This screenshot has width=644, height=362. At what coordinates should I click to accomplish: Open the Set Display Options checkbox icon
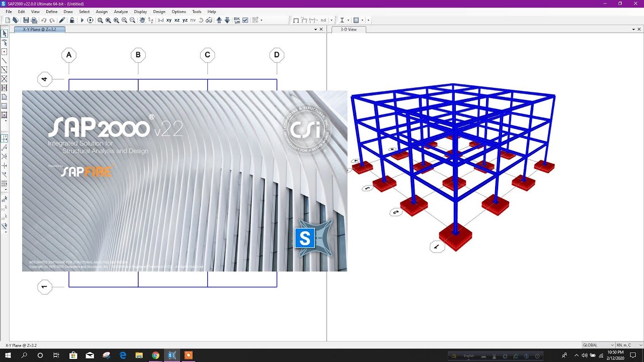coord(245,20)
